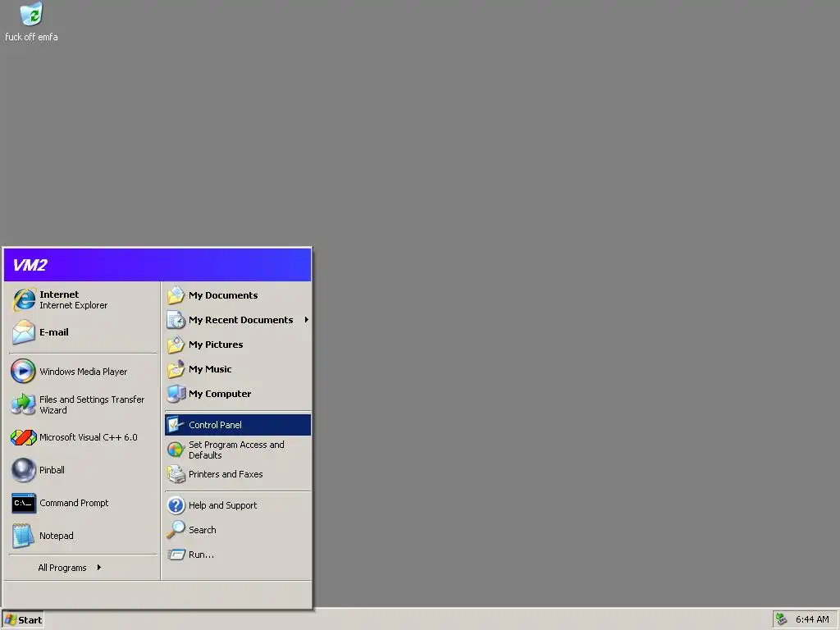Image resolution: width=840 pixels, height=630 pixels.
Task: Click the Help and Support question icon
Action: (176, 505)
